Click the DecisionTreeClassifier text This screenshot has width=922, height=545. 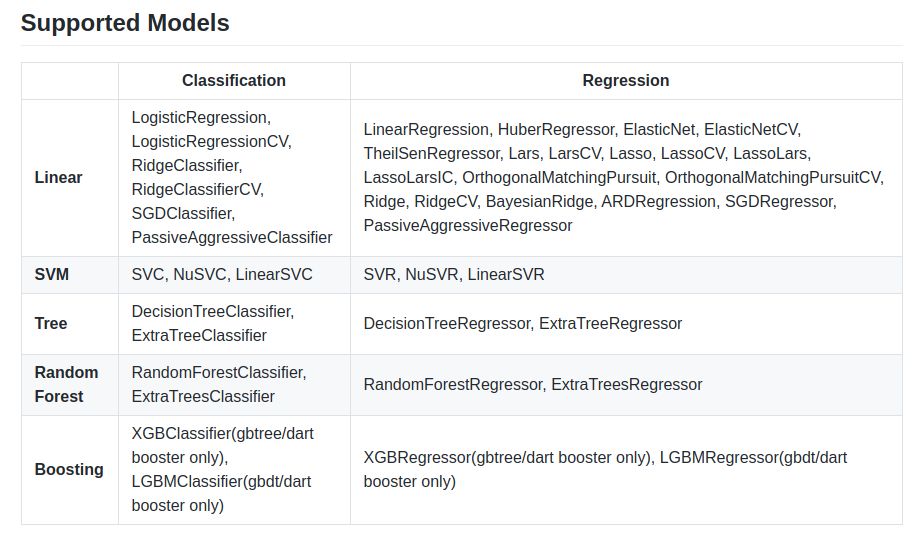(212, 311)
